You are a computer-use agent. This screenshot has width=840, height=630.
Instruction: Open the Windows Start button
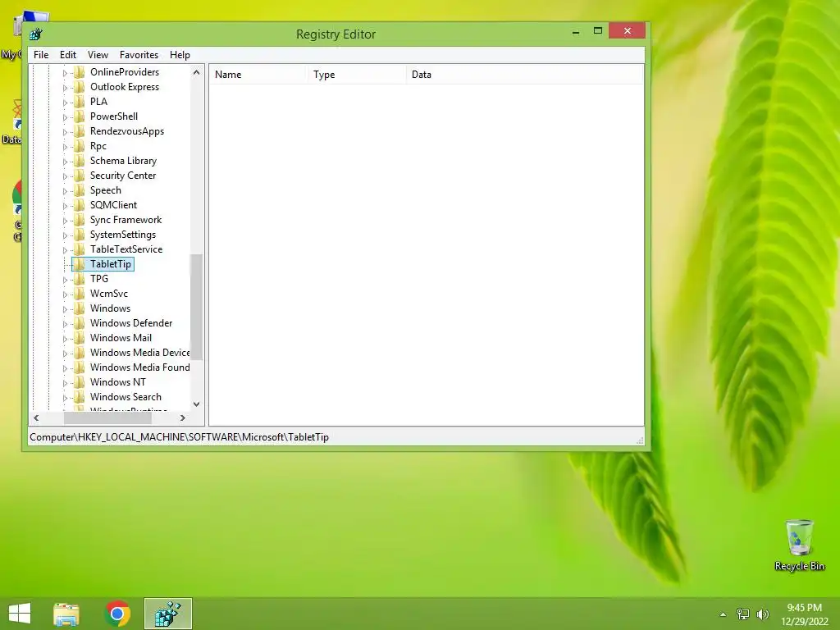[20, 614]
